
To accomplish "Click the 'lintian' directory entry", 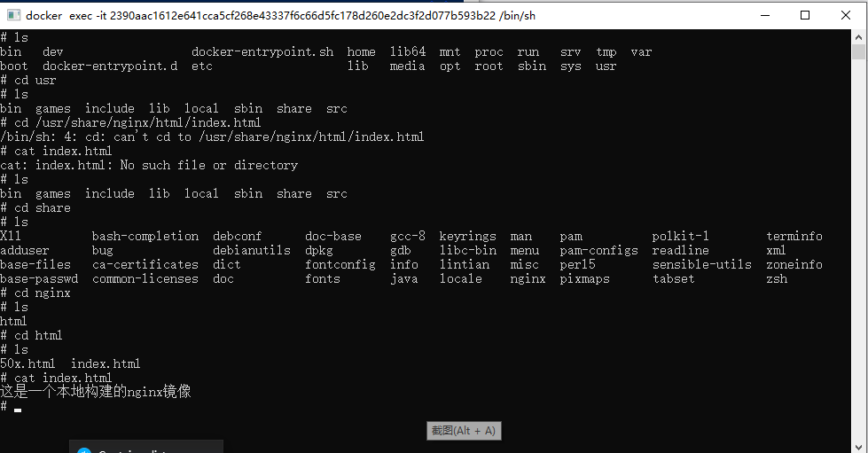I will click(x=465, y=265).
